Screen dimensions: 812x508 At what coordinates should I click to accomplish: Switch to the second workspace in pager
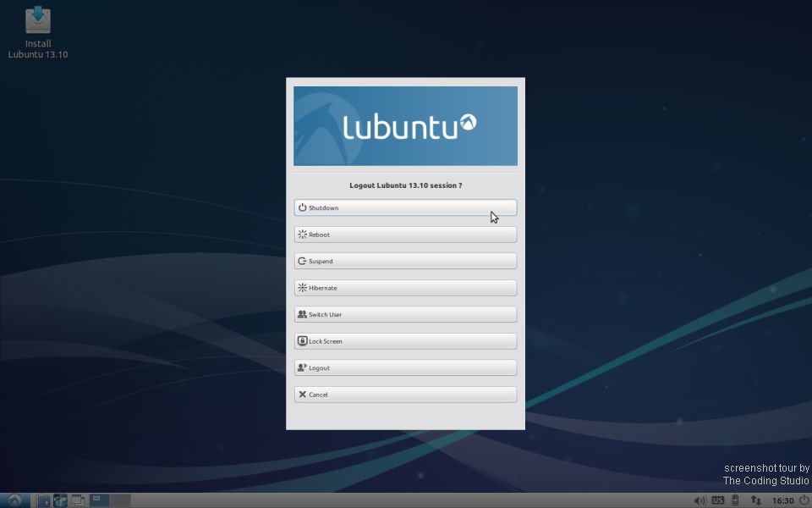(121, 500)
